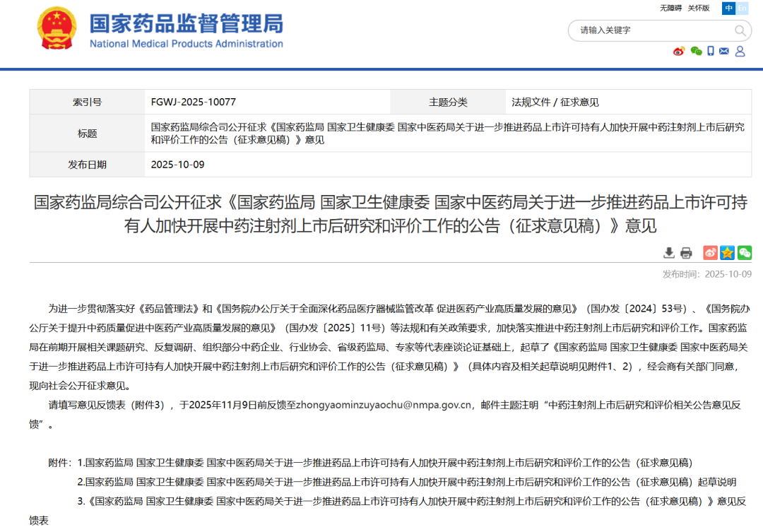Image resolution: width=763 pixels, height=532 pixels.
Task: Click the 国办发〔2024〕53号 reference
Action: [636, 309]
